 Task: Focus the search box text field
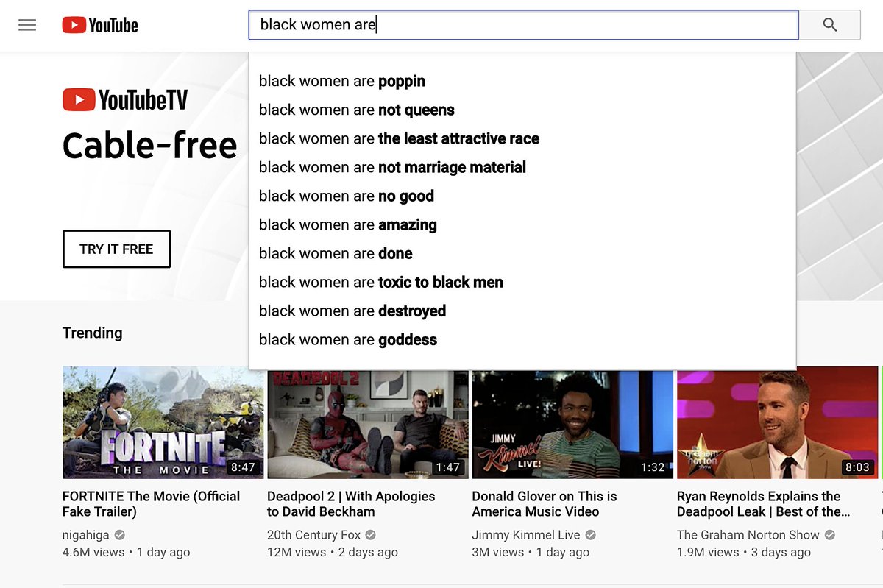pos(523,25)
